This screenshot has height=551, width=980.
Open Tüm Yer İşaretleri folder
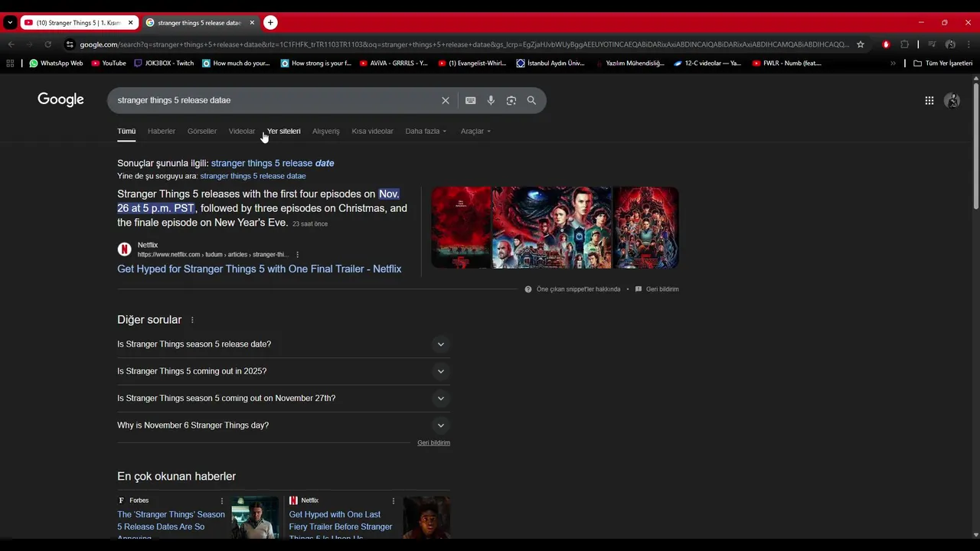pyautogui.click(x=942, y=64)
